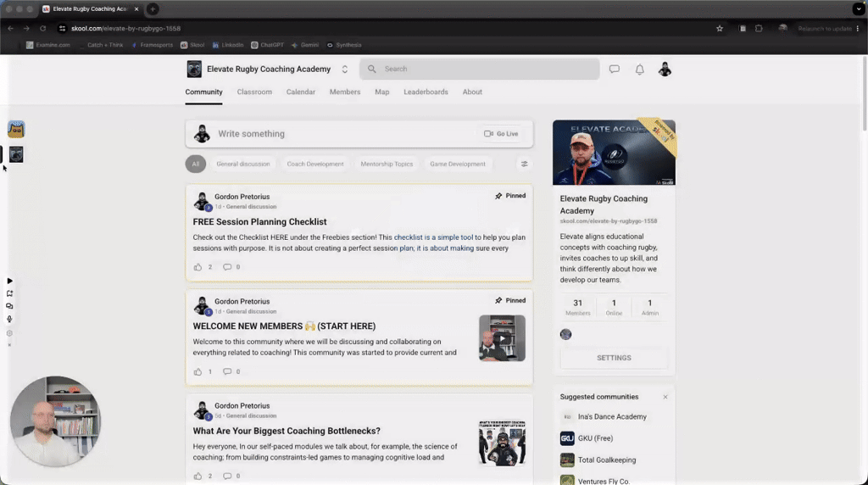The height and width of the screenshot is (485, 868).
Task: Switch to the Calendar tab
Action: point(301,92)
